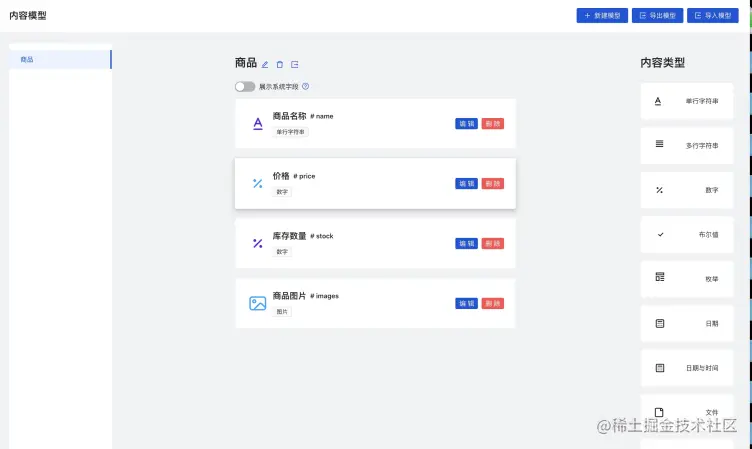The height and width of the screenshot is (449, 752).
Task: Click the #price identifier text
Action: tap(304, 176)
